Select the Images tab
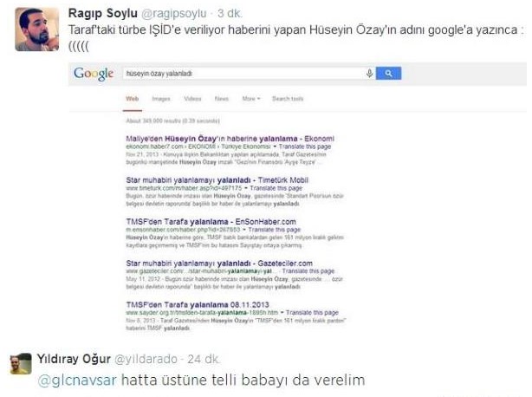Image resolution: width=532 pixels, height=397 pixels. pos(161,99)
